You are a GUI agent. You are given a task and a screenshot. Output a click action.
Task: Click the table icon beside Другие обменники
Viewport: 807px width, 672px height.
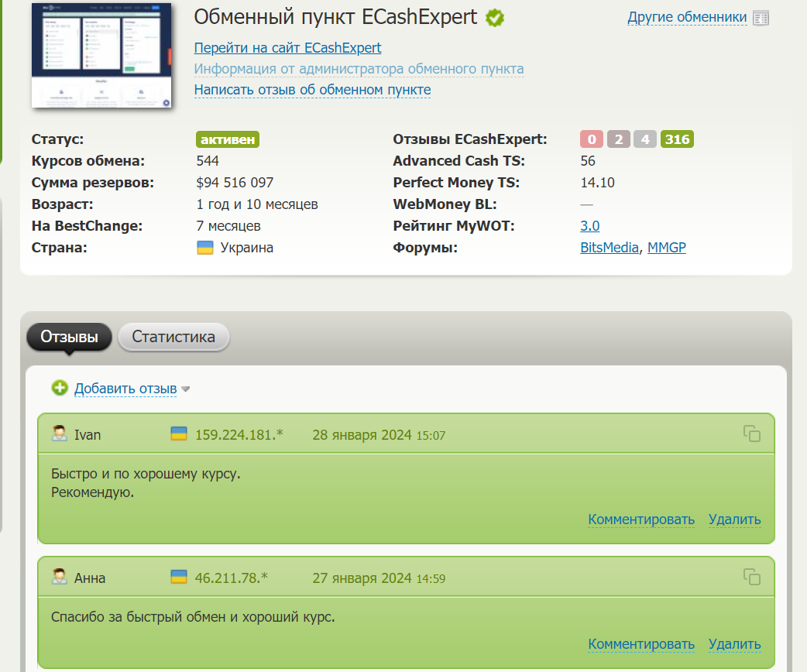coord(761,18)
